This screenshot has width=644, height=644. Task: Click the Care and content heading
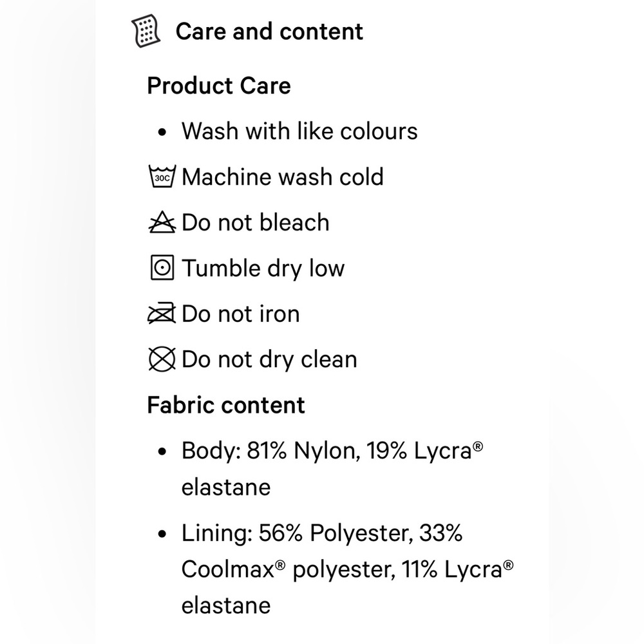pos(269,32)
